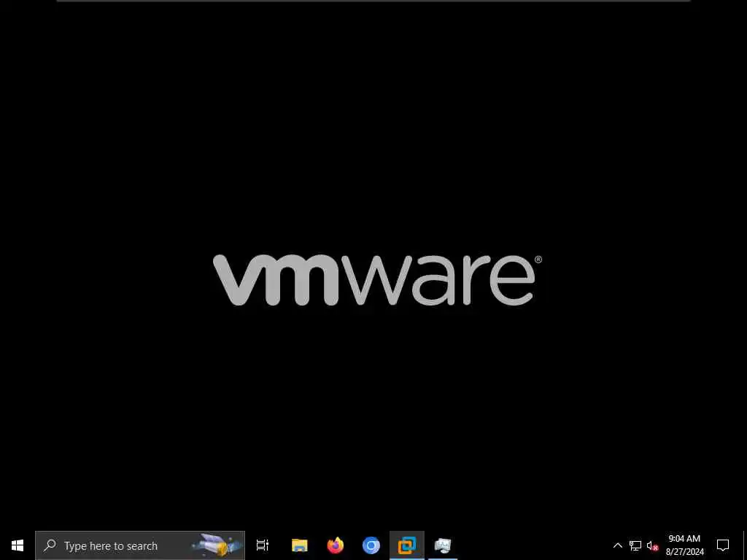This screenshot has height=560, width=747.
Task: Open File Explorer from the taskbar
Action: point(300,545)
